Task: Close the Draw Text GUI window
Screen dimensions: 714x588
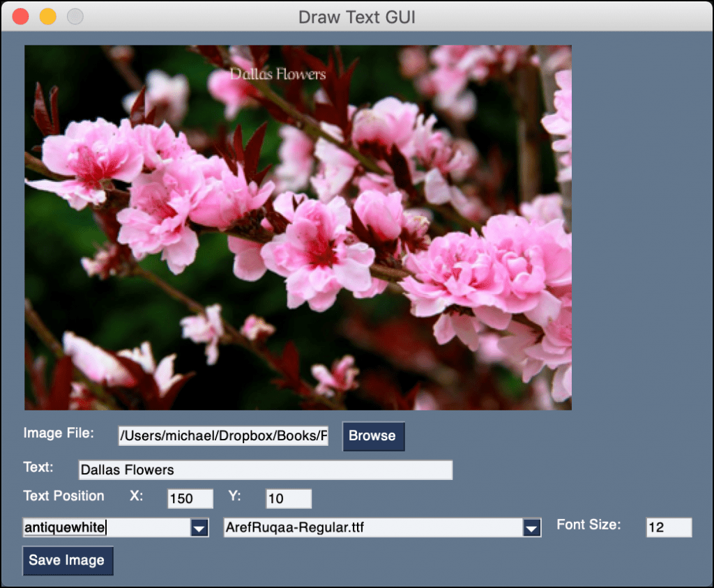Action: click(x=20, y=17)
